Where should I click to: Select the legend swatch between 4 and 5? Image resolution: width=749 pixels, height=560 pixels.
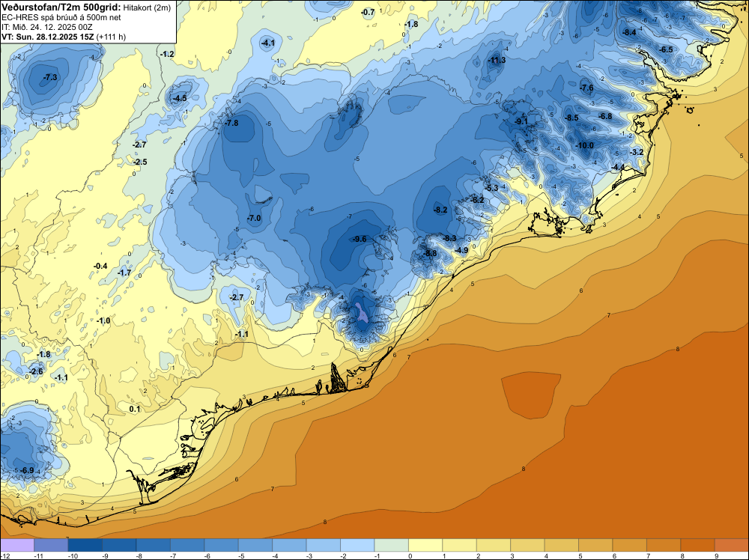coord(562,545)
